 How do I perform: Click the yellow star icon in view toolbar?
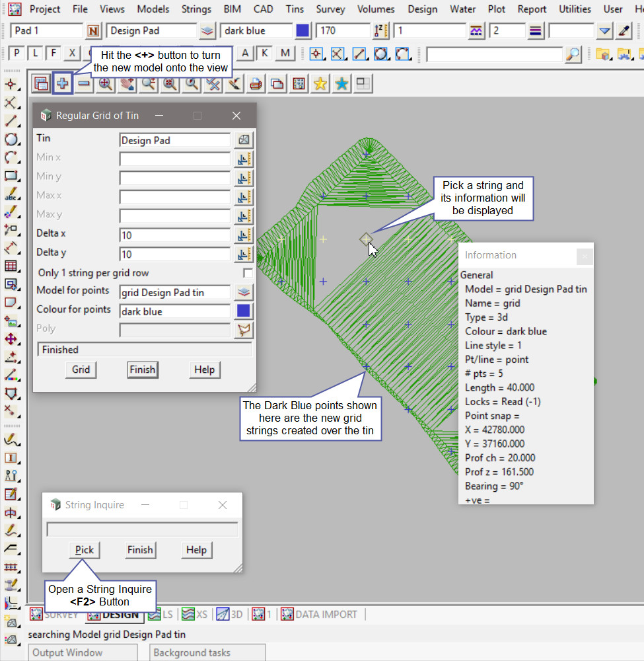point(320,84)
